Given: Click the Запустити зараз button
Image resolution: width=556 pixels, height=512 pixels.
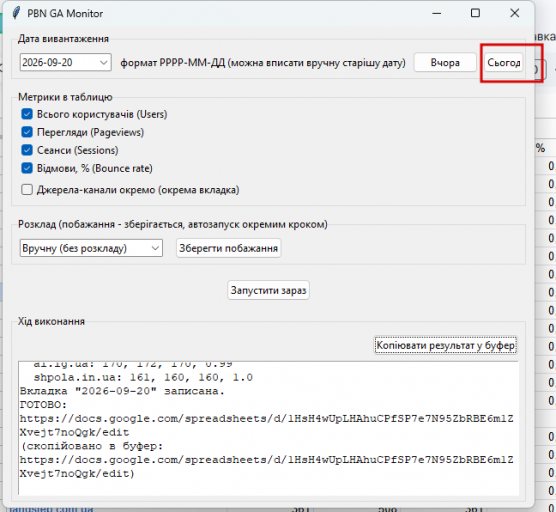Looking at the screenshot, I should pos(268,290).
